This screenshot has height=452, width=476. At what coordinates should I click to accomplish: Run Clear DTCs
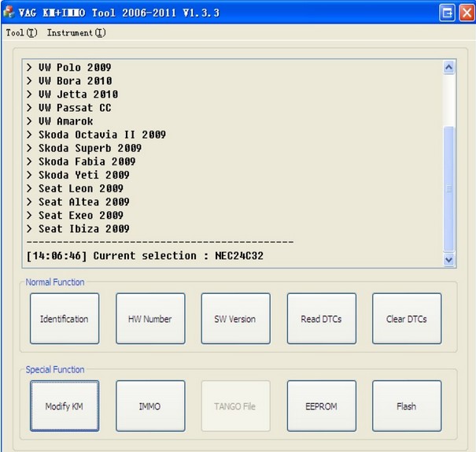click(x=407, y=319)
